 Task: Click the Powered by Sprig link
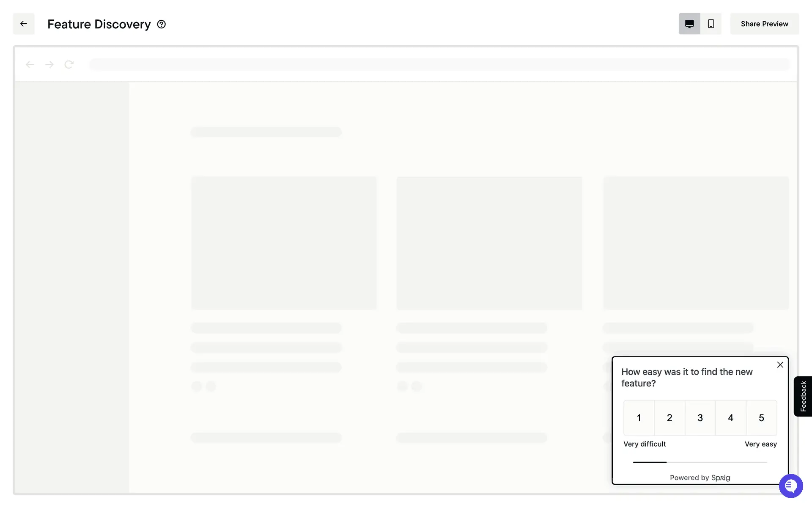(700, 478)
